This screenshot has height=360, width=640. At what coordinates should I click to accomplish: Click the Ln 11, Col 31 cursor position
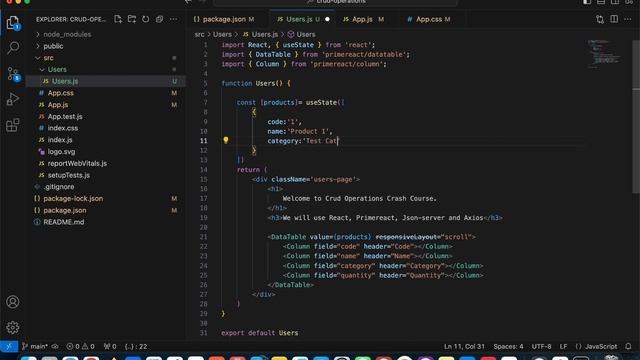click(464, 347)
